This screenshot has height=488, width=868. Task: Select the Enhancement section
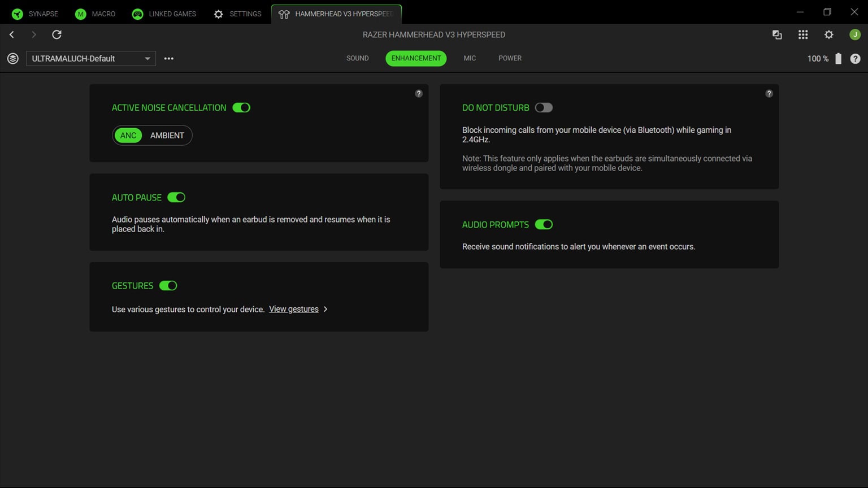point(416,58)
